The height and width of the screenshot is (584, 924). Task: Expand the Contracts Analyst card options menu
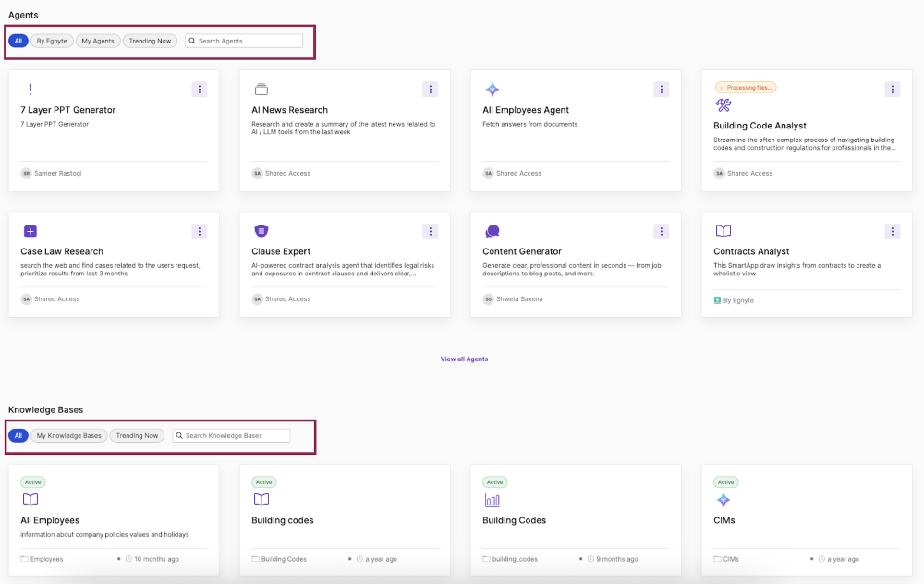892,231
